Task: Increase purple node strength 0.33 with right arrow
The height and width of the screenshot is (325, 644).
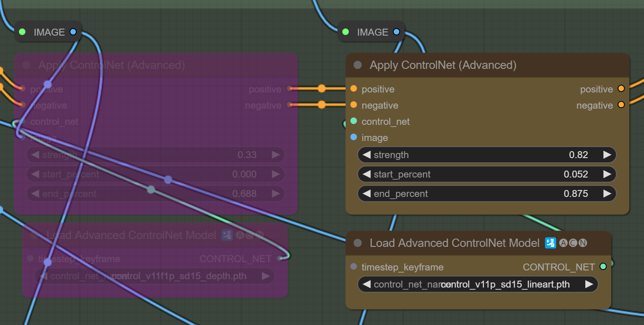Action: click(275, 155)
